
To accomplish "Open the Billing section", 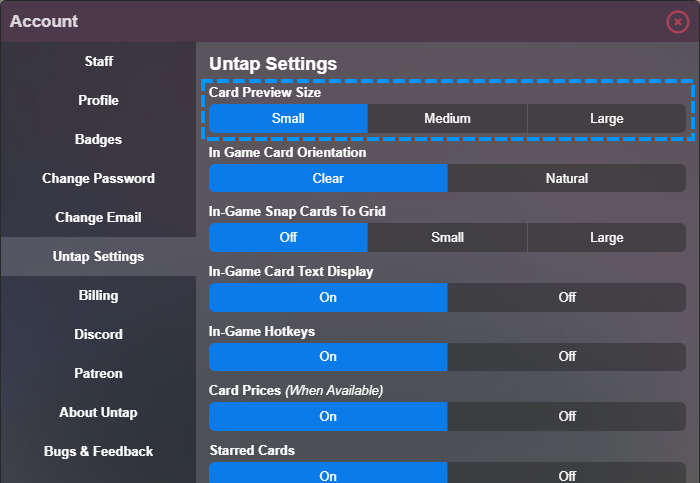I will coord(98,295).
